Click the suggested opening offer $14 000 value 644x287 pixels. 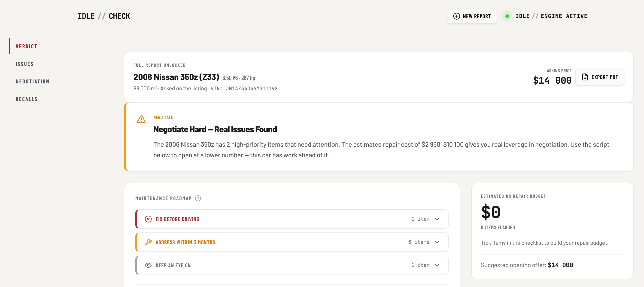pos(560,265)
